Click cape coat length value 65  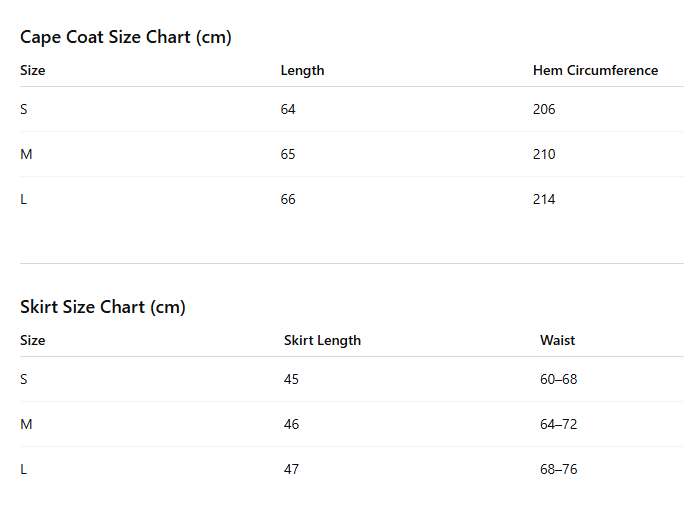(288, 154)
